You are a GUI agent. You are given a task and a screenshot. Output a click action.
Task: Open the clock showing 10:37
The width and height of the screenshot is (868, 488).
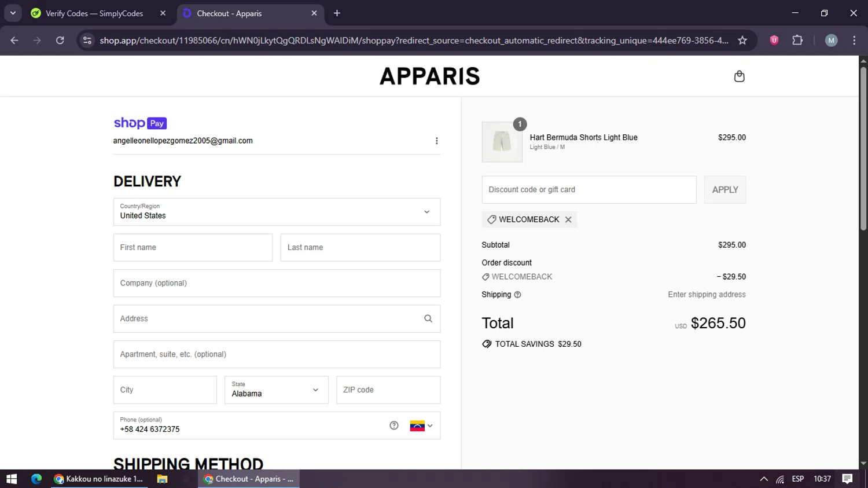822,479
